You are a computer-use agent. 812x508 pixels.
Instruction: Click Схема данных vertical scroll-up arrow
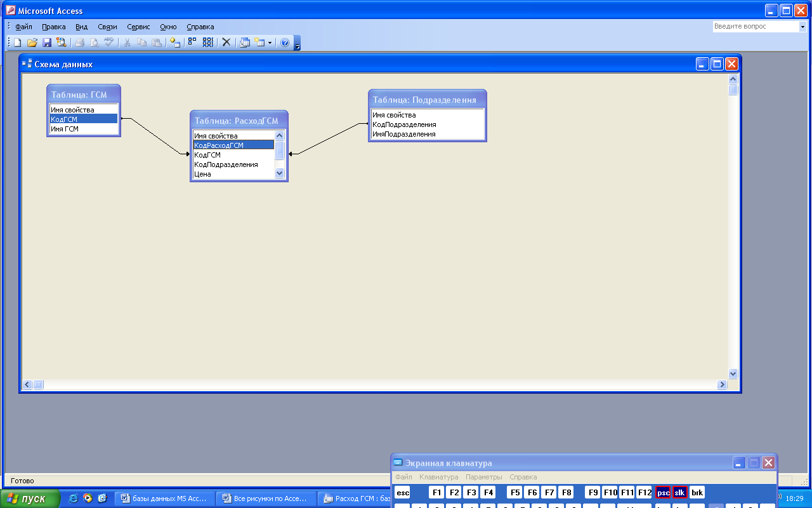pos(733,79)
